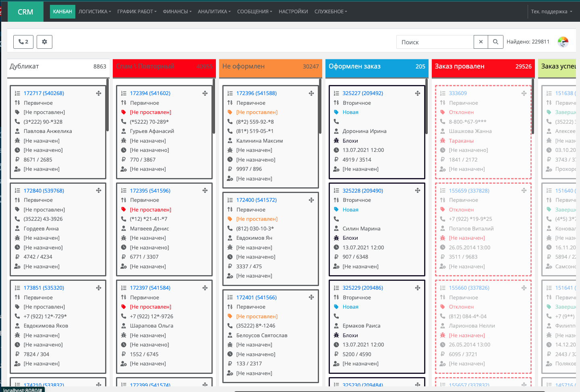This screenshot has width=580, height=392.
Task: Click the red Заказ провален column header
Action: click(483, 67)
